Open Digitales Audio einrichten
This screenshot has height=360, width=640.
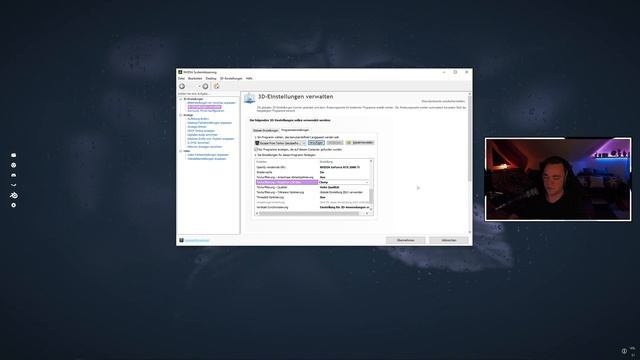[202, 135]
